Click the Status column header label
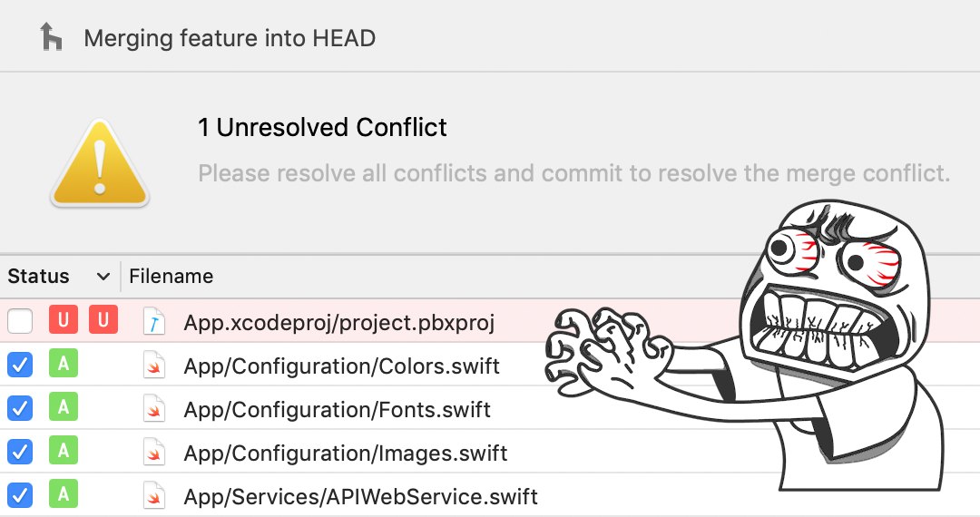This screenshot has height=517, width=980. 39,277
